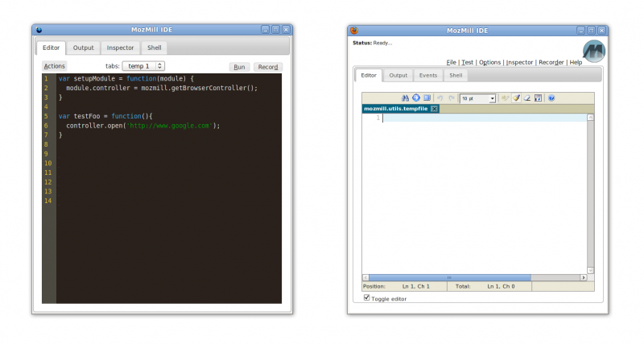Viewport: 644px width, 345px height.
Task: Click the paintbrush highlight icon
Action: (x=516, y=98)
